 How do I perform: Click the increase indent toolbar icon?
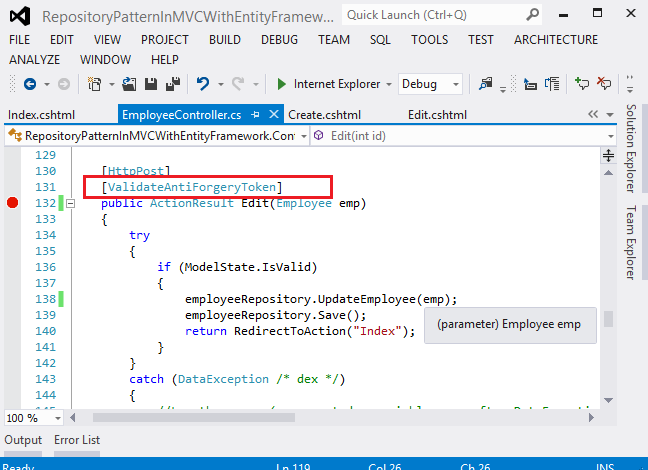click(552, 84)
